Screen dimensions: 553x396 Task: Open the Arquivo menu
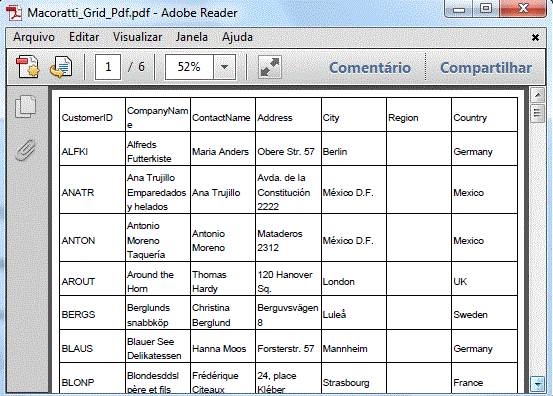(x=34, y=37)
